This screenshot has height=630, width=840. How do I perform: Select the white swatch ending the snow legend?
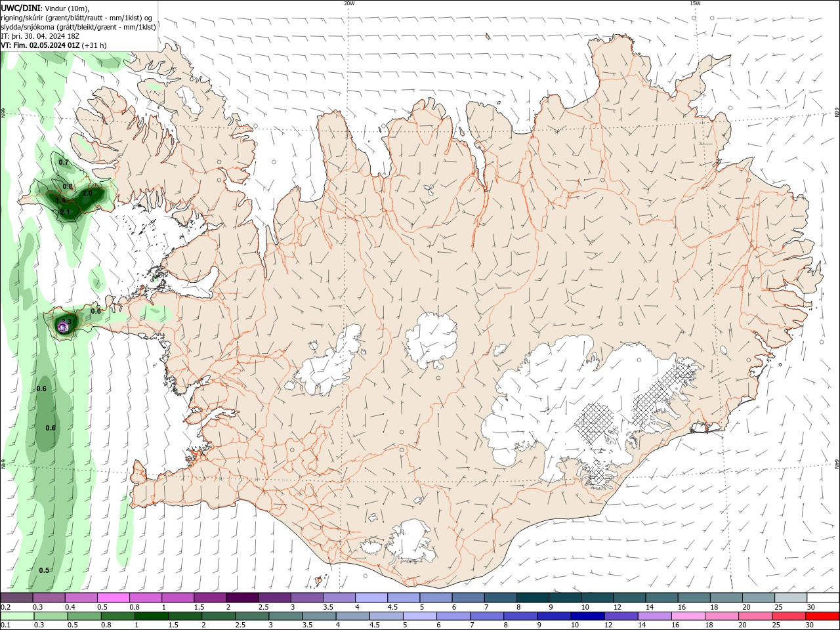[823, 597]
